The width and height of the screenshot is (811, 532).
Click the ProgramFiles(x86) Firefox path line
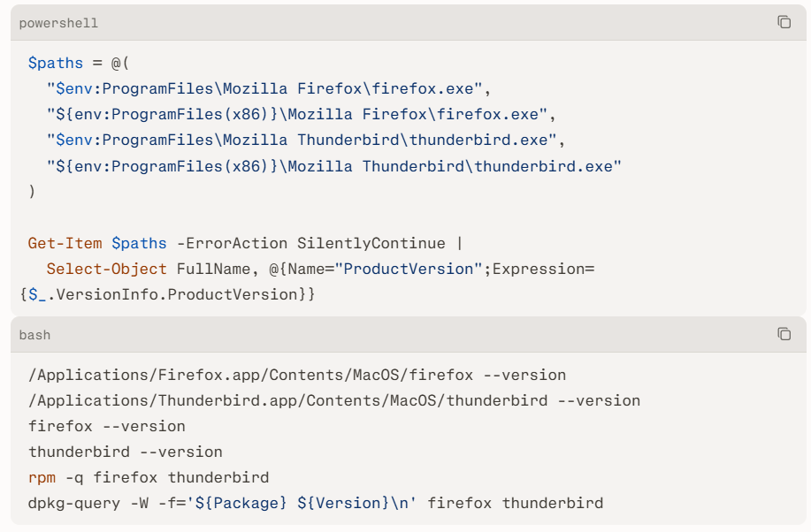[x=302, y=114]
